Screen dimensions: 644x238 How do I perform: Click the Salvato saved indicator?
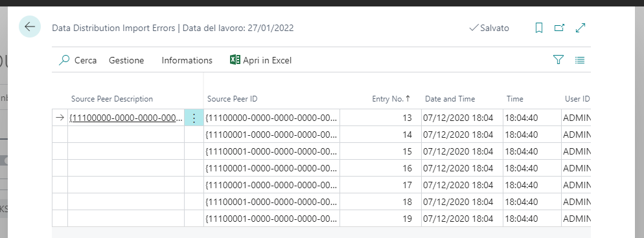point(489,28)
